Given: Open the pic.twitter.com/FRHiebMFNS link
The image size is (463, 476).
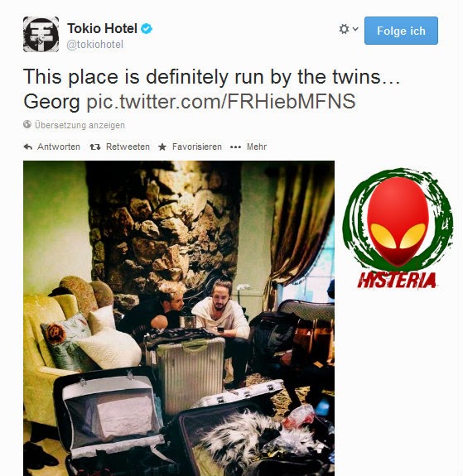Looking at the screenshot, I should (221, 101).
